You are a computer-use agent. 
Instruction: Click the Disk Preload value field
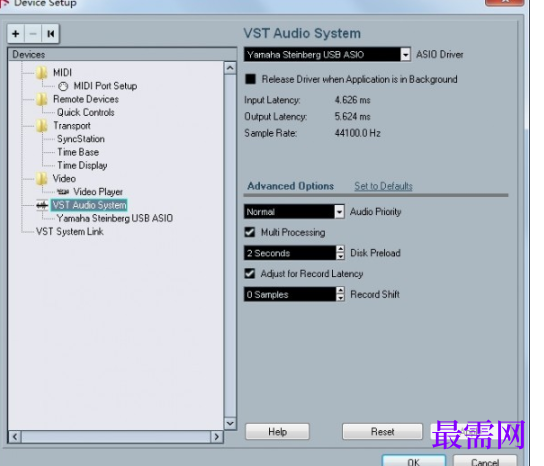tap(290, 253)
